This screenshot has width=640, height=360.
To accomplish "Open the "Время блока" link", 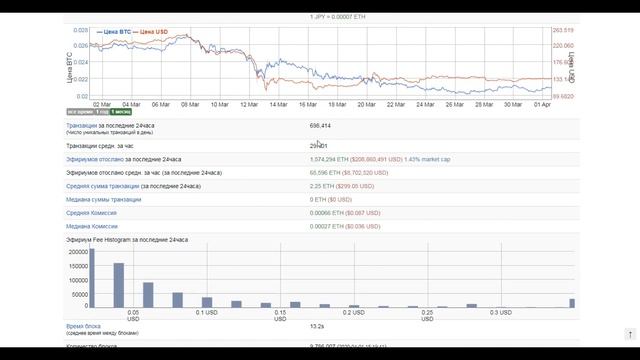I will pyautogui.click(x=83, y=327).
